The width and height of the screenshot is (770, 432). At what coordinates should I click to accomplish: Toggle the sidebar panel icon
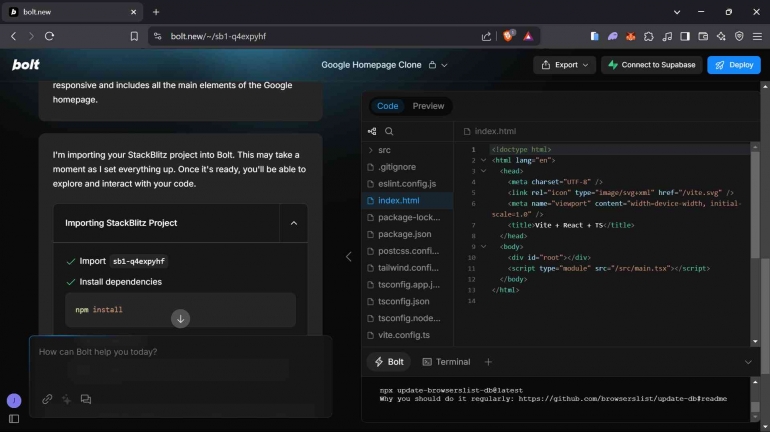tap(14, 419)
